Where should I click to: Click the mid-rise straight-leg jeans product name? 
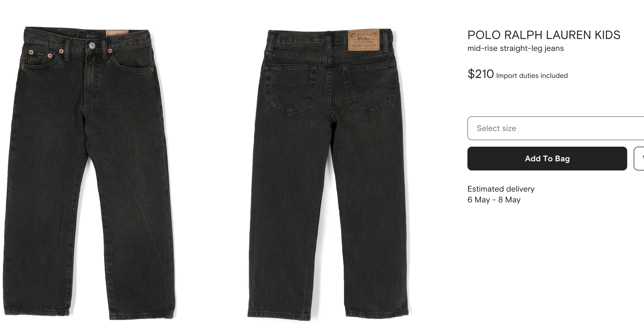516,48
